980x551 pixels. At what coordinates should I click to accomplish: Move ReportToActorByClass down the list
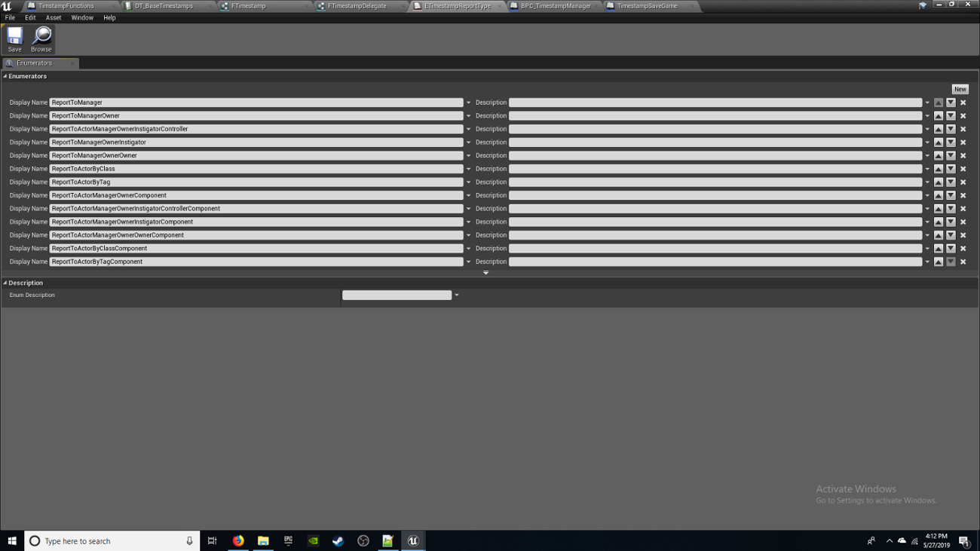(x=950, y=168)
